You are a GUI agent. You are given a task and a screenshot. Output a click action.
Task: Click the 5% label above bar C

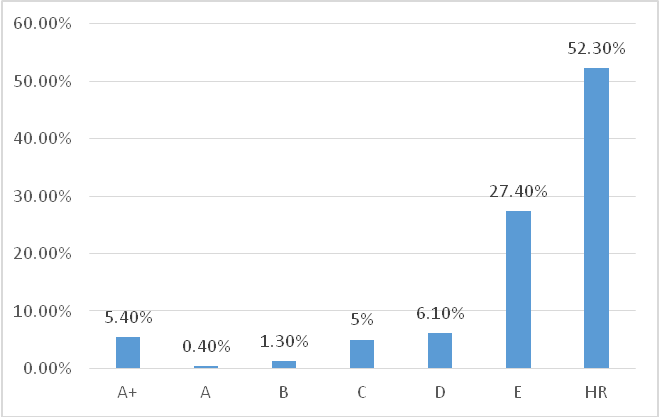(362, 320)
